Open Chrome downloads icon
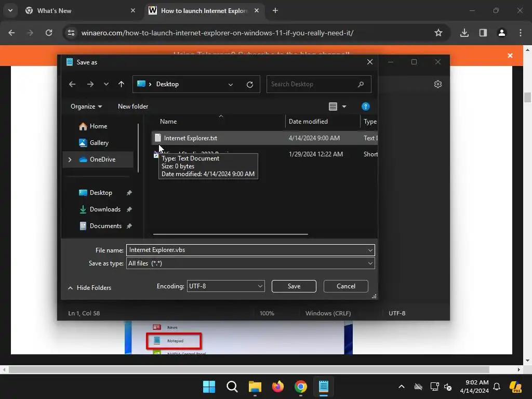The width and height of the screenshot is (532, 399). click(464, 33)
